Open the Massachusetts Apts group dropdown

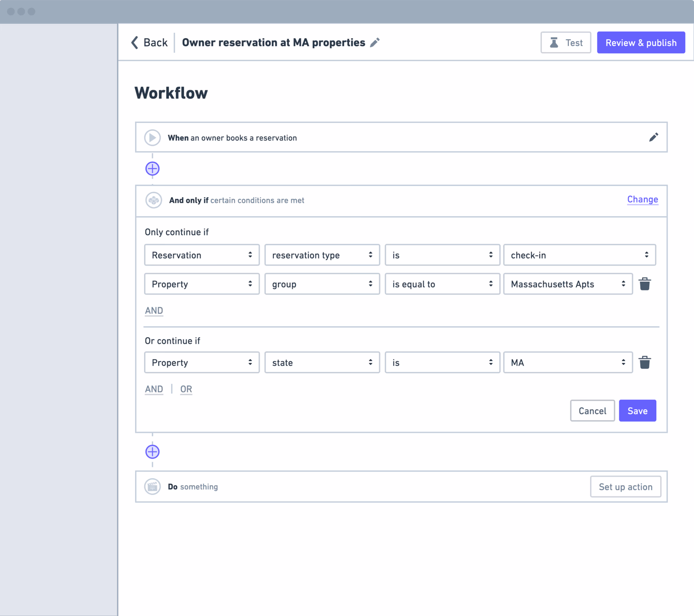coord(568,284)
